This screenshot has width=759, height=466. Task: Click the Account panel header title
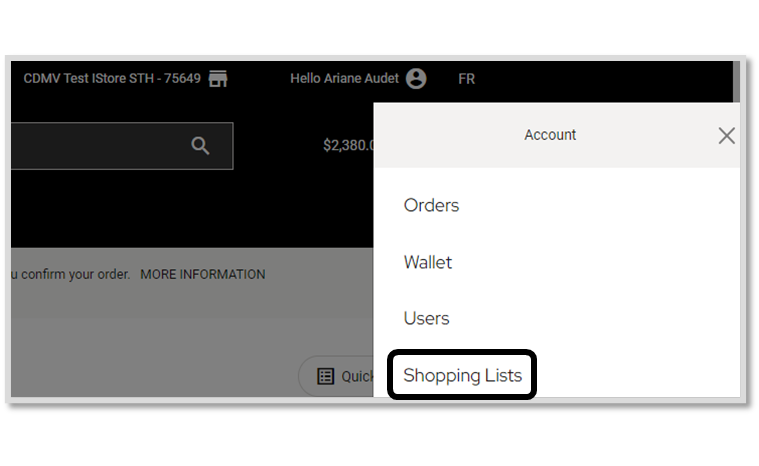[550, 135]
